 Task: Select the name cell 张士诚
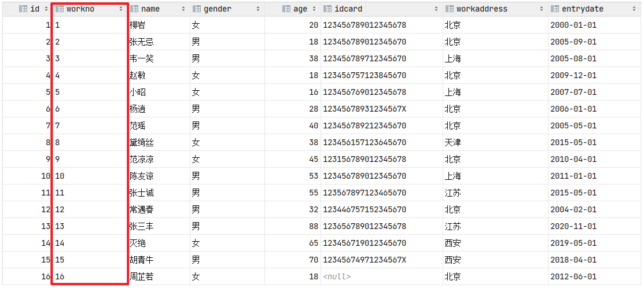141,193
